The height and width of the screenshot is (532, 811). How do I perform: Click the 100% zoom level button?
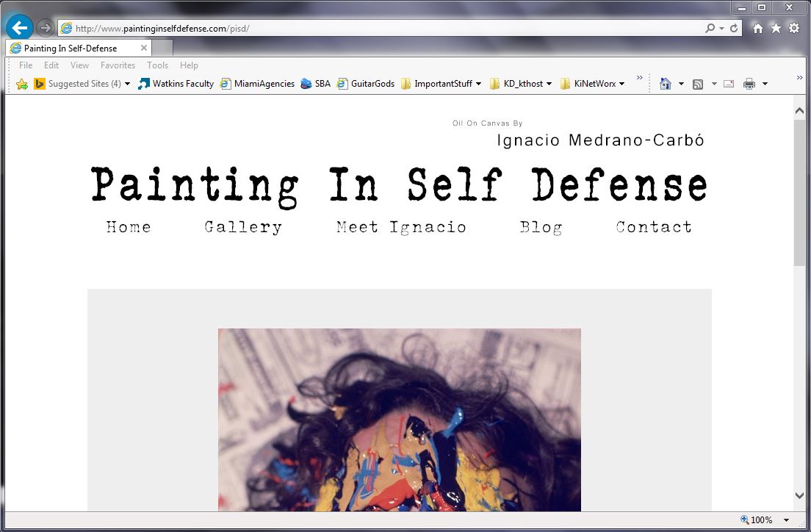pos(757,520)
